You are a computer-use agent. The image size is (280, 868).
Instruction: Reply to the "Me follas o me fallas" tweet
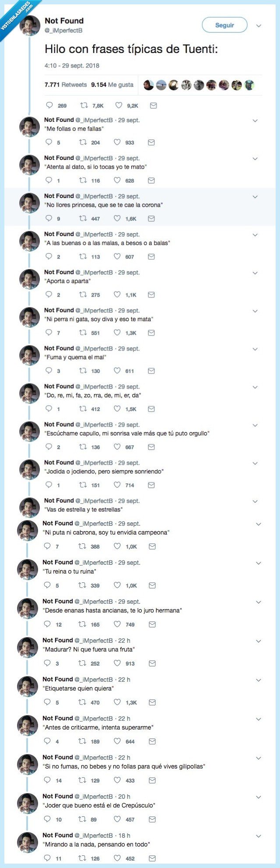click(49, 142)
